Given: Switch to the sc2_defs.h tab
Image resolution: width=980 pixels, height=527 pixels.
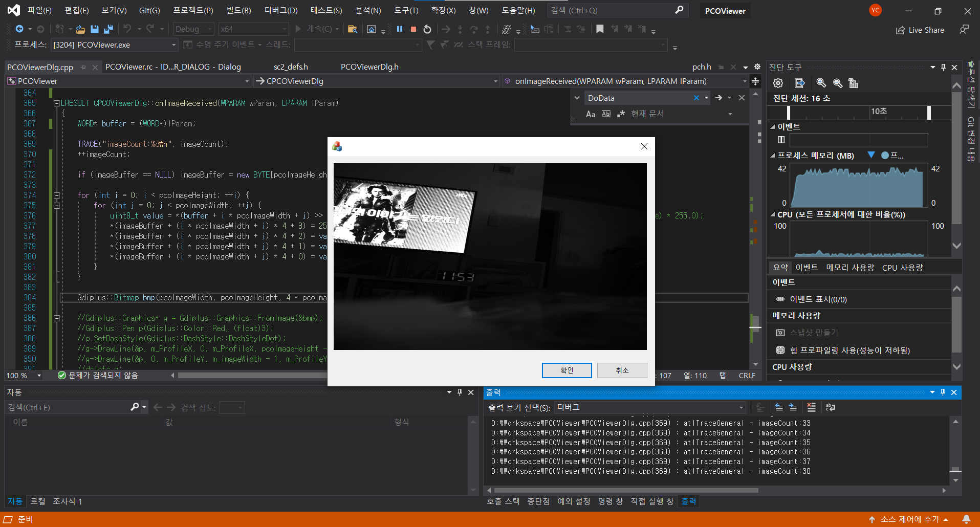Looking at the screenshot, I should click(291, 67).
